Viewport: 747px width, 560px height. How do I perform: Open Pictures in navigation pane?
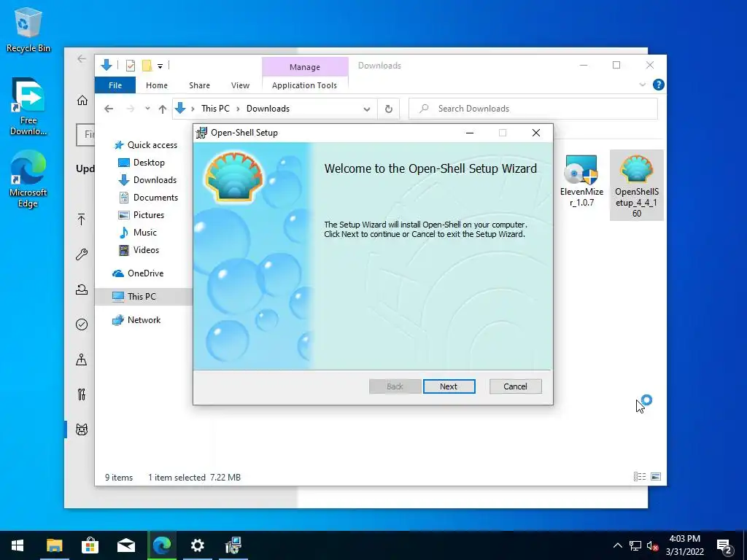click(x=141, y=215)
